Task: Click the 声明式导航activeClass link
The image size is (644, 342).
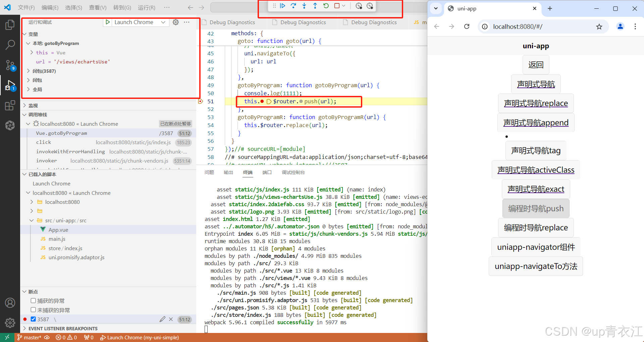Action: pos(536,170)
